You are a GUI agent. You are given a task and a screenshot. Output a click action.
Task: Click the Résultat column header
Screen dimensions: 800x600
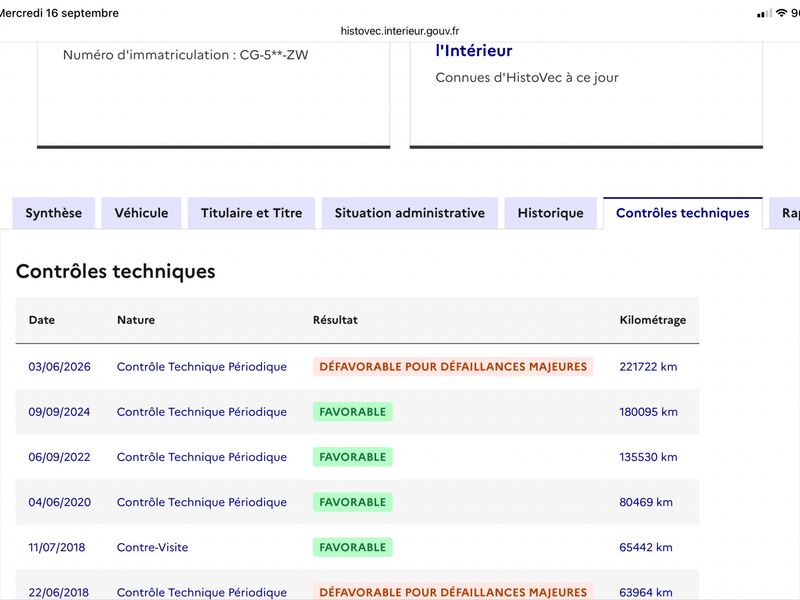(x=335, y=320)
